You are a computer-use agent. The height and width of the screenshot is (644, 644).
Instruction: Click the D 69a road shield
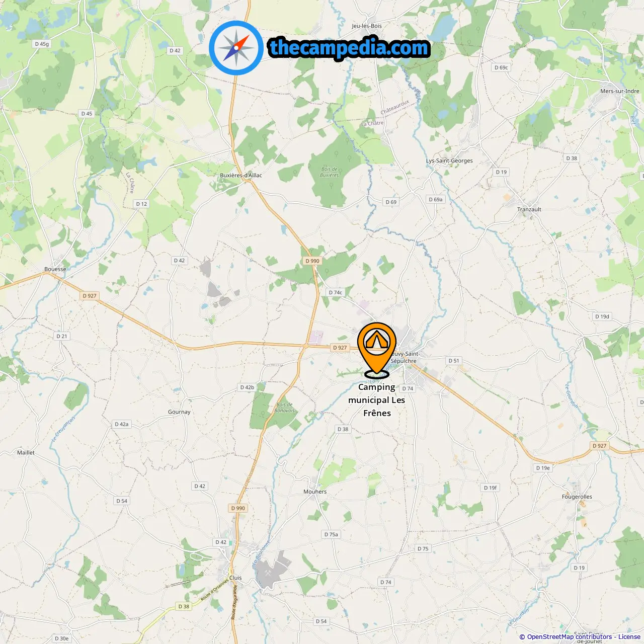point(436,199)
